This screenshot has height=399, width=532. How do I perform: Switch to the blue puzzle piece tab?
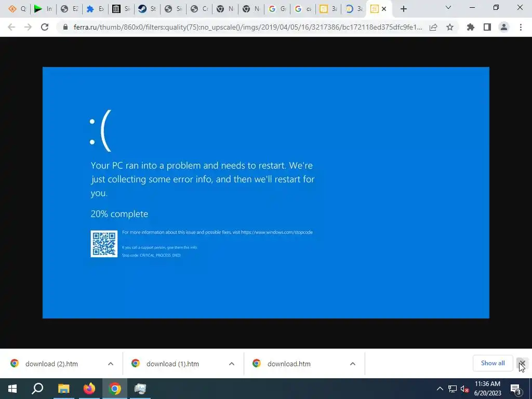(95, 9)
